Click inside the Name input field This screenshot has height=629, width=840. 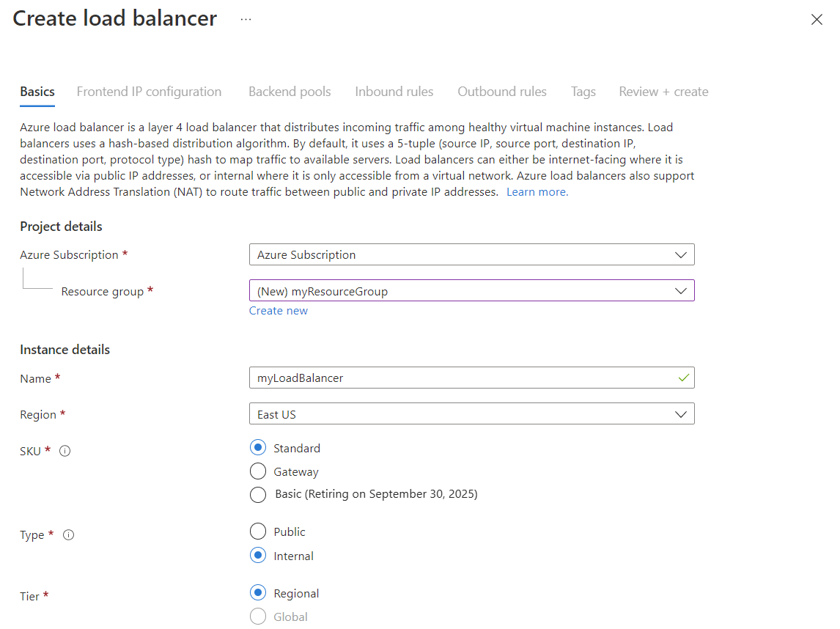click(x=440, y=378)
